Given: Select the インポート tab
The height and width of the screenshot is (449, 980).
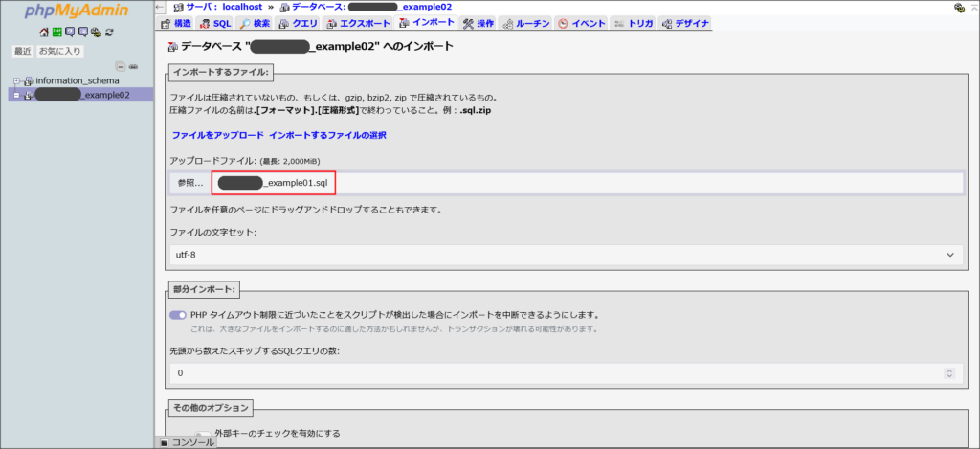Looking at the screenshot, I should click(x=427, y=23).
